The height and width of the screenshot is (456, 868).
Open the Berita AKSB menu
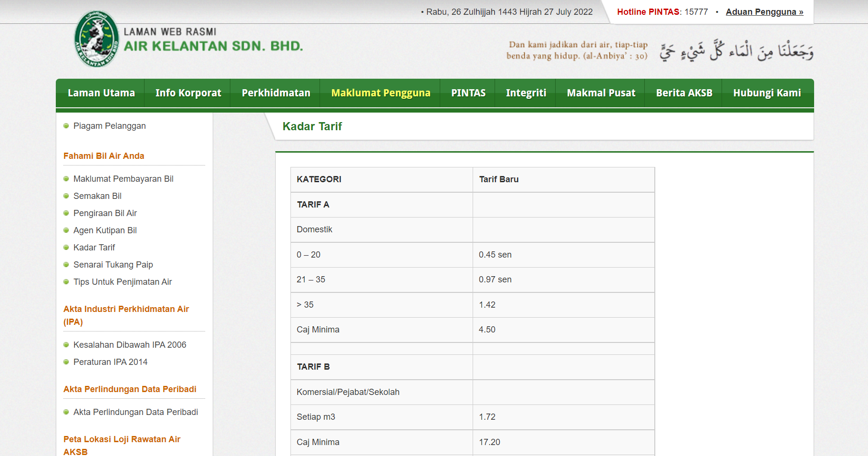coord(684,93)
